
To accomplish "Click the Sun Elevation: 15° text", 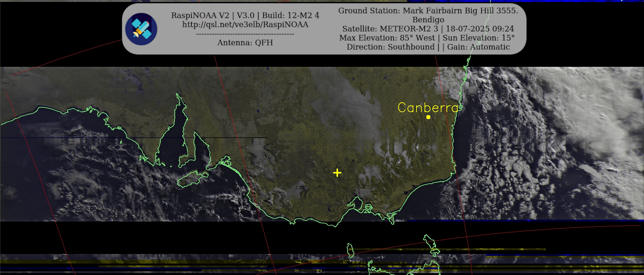I will click(x=478, y=38).
